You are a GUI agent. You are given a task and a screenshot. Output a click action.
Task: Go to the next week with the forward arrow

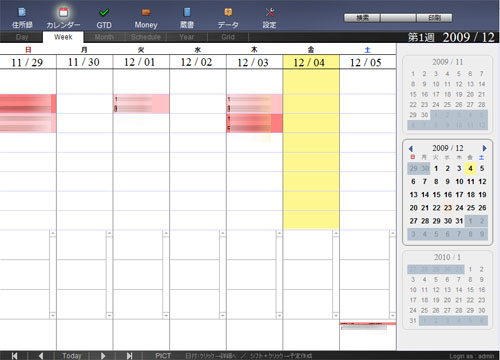pos(103,356)
